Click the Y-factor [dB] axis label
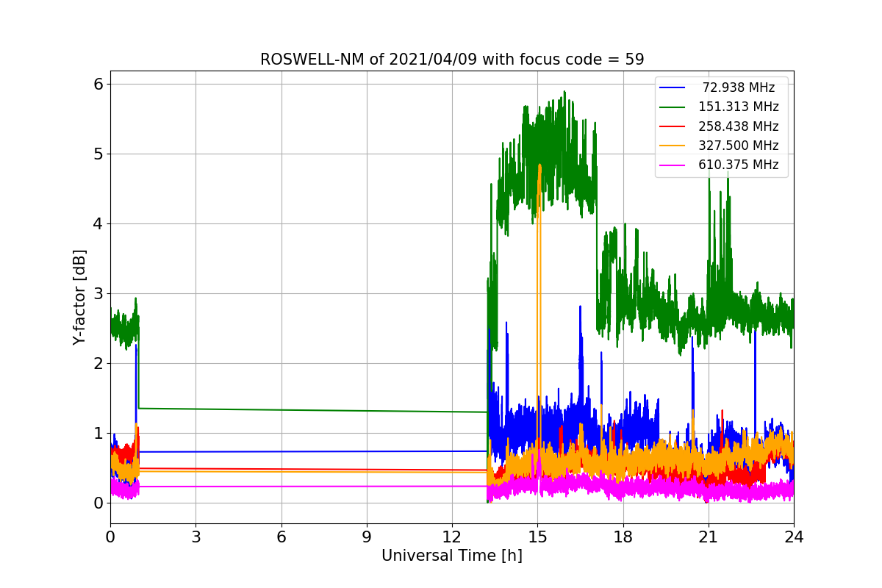 coord(79,297)
